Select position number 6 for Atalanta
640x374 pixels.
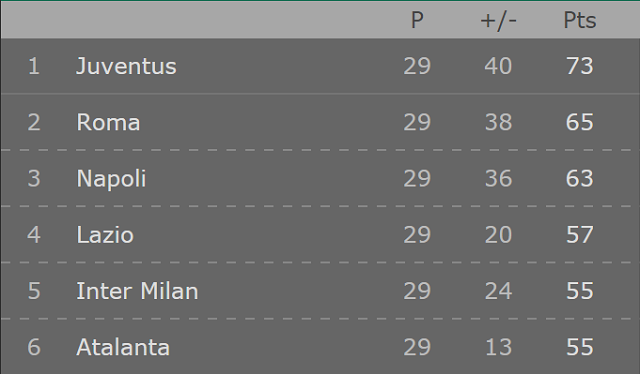[34, 347]
